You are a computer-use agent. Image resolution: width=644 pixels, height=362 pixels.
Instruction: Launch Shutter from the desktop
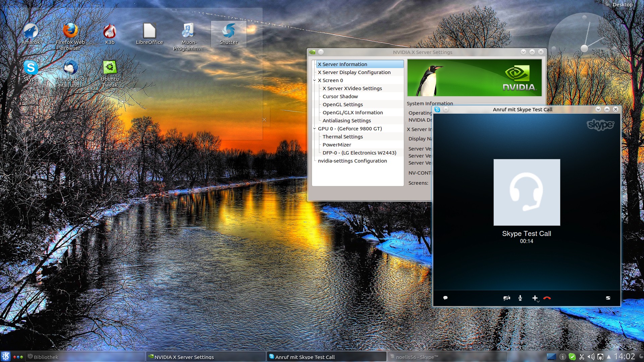[x=228, y=34]
